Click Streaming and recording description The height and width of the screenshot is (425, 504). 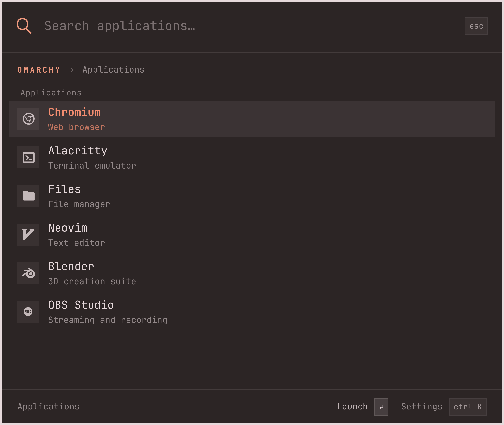click(108, 320)
